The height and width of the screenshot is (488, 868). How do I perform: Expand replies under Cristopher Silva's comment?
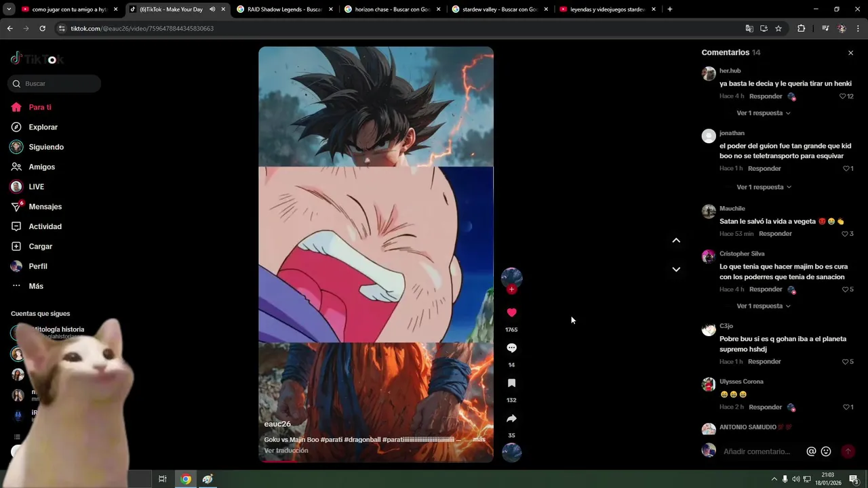764,306
